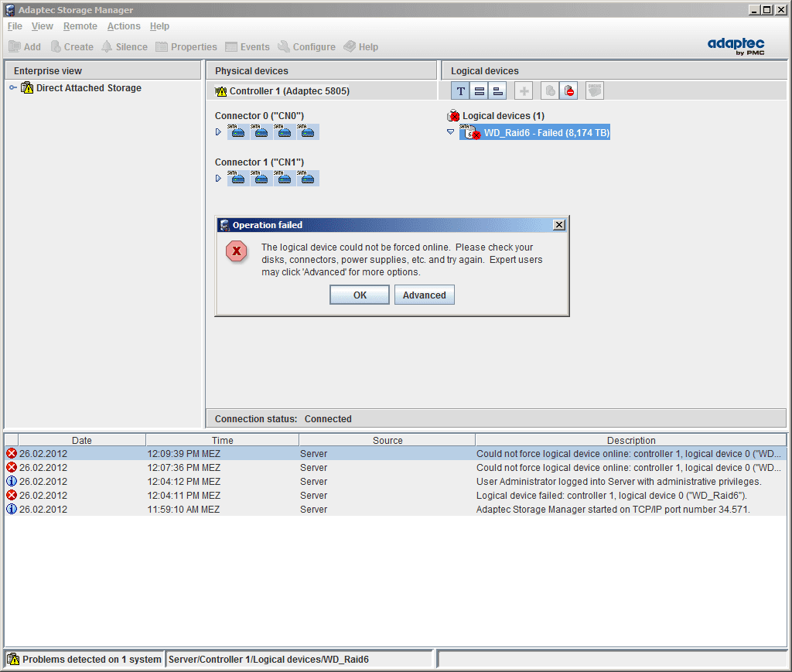The image size is (792, 672).
Task: Collapse the WD_Raid6 logical device
Action: click(451, 131)
